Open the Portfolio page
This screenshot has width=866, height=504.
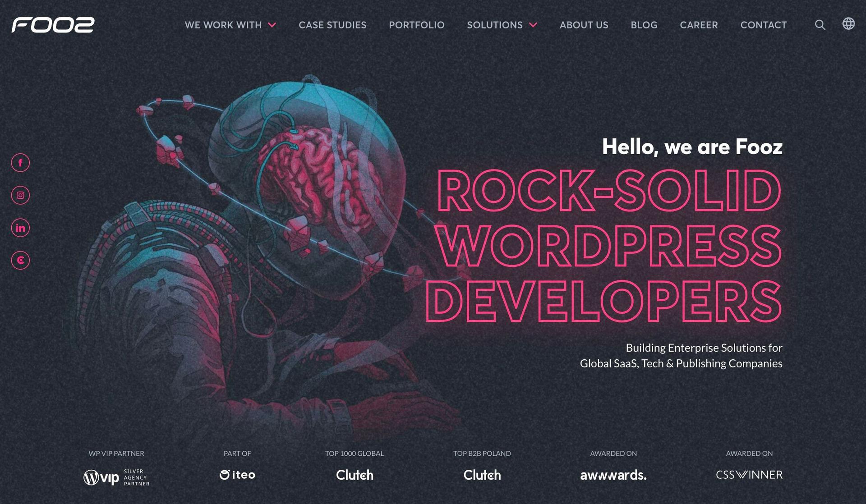[417, 25]
